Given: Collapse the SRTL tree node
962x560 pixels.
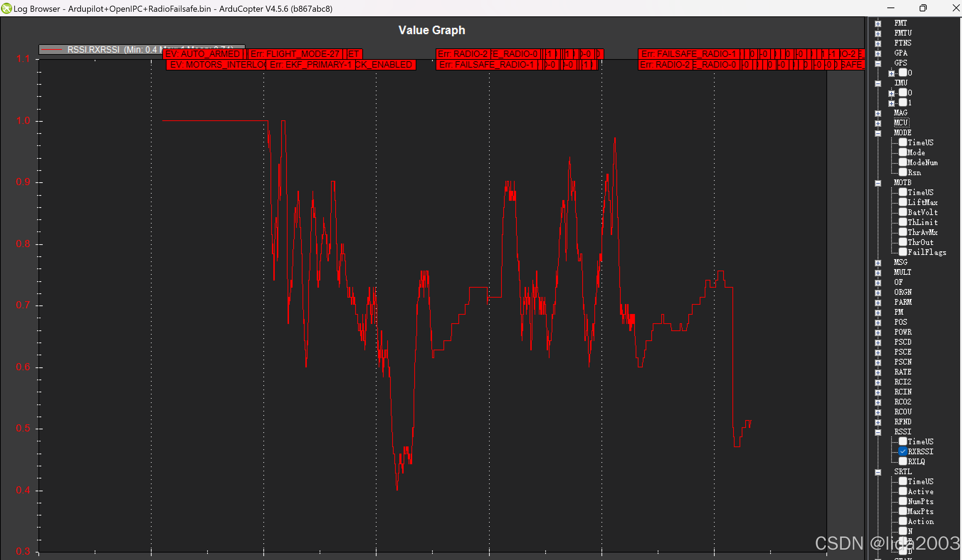Looking at the screenshot, I should [878, 472].
